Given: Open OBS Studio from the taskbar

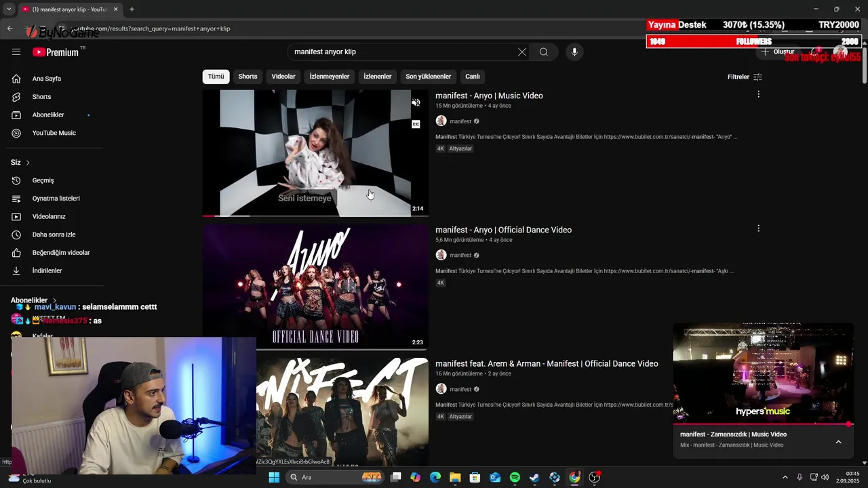Looking at the screenshot, I should (594, 477).
